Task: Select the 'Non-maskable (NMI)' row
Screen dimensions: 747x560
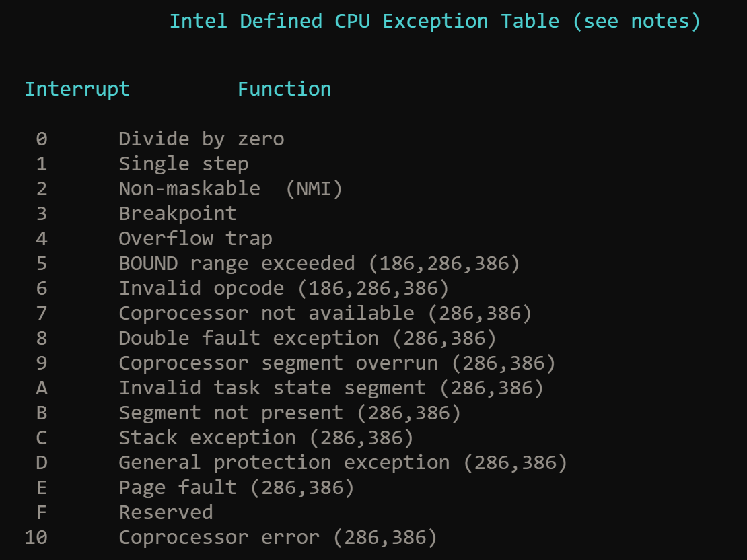Action: (x=230, y=188)
